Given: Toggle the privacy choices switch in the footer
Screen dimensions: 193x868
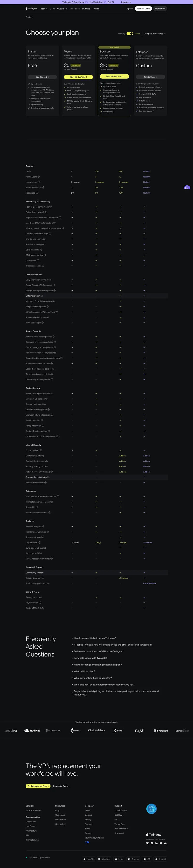Looking at the screenshot, I should point(87,842).
